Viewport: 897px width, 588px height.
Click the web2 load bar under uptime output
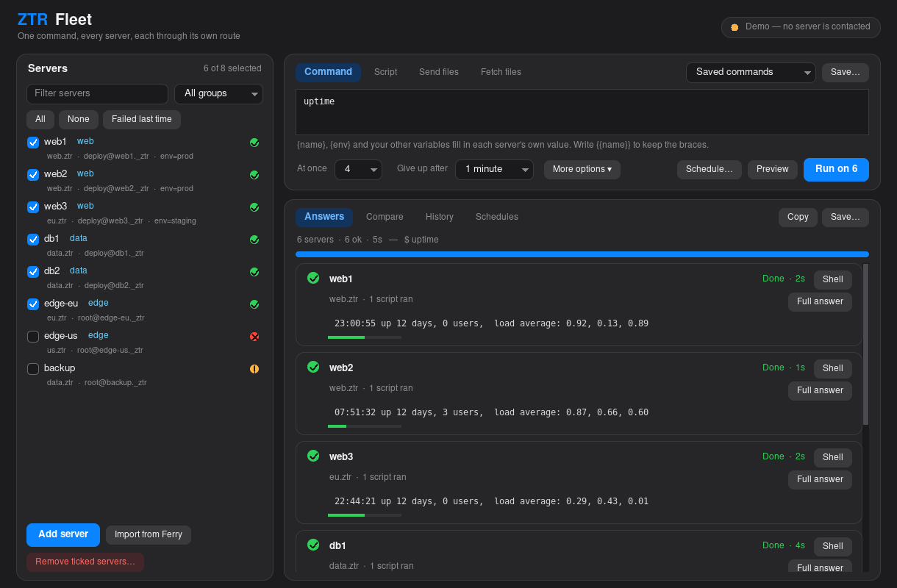[x=365, y=426]
